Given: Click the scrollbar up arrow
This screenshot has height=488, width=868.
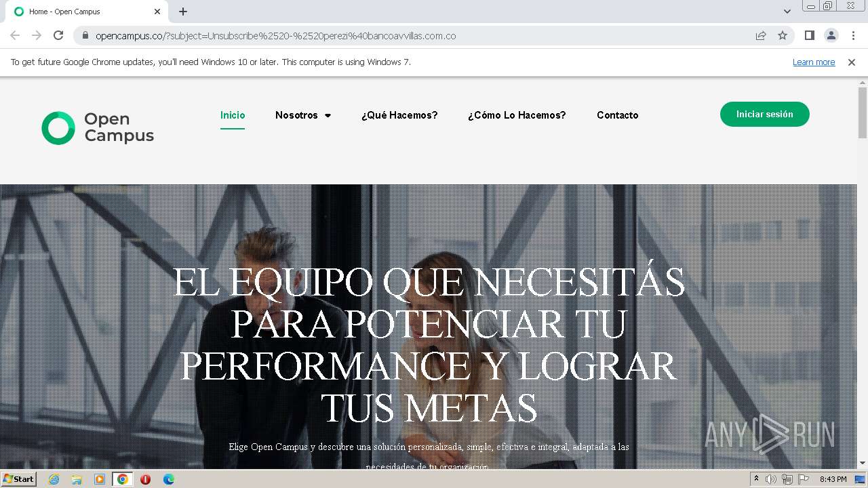Looking at the screenshot, I should (863, 82).
